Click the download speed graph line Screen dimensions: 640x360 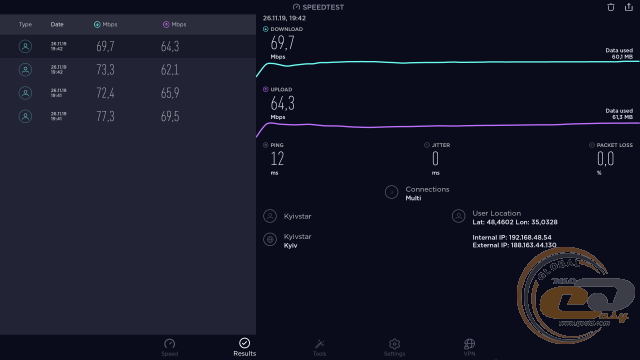pos(449,62)
